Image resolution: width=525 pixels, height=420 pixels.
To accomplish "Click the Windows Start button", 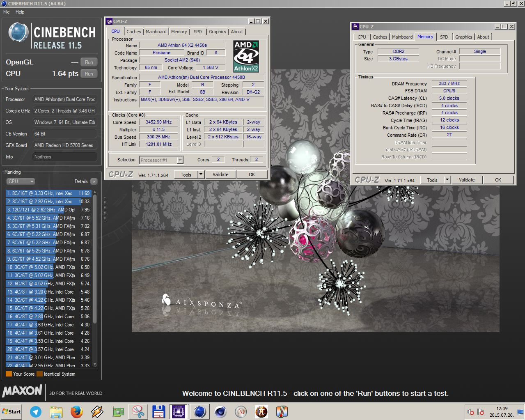I will (11, 411).
